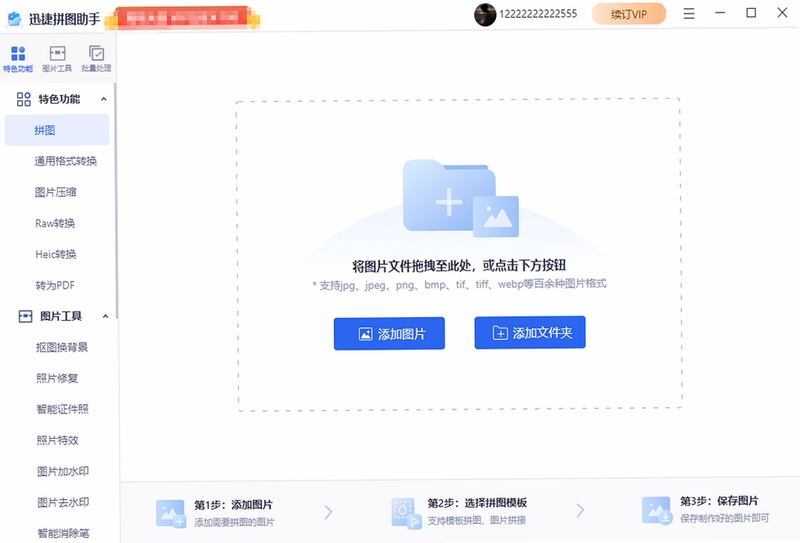This screenshot has height=543, width=800.
Task: Collapse the 图片工具 section chevron
Action: tap(105, 316)
